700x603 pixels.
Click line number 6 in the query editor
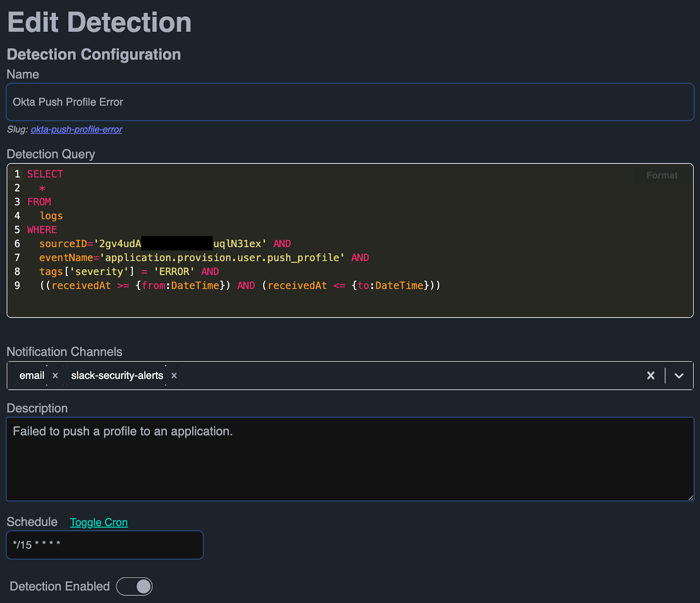[17, 243]
